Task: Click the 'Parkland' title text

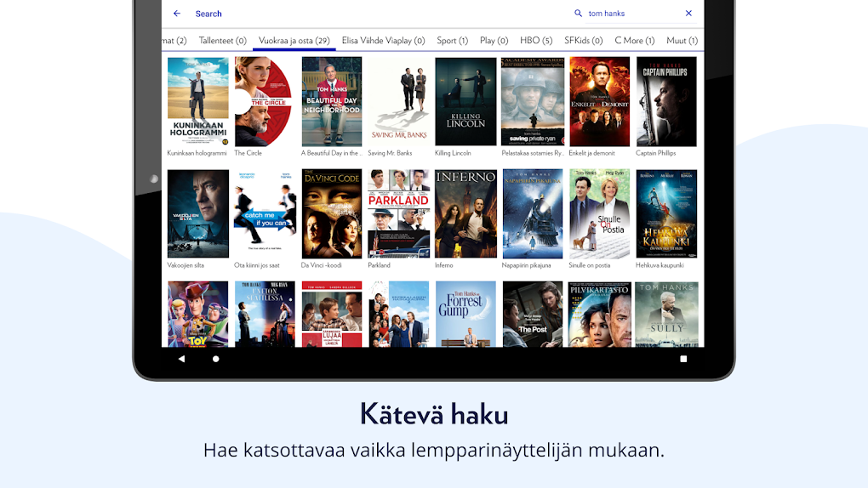Action: [380, 265]
